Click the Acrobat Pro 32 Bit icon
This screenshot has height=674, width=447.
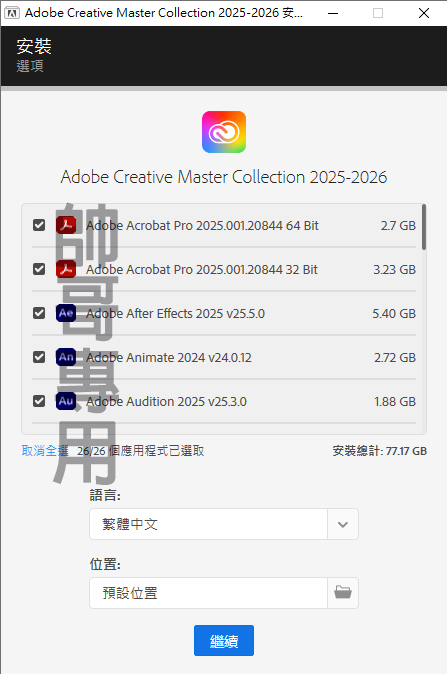point(66,269)
